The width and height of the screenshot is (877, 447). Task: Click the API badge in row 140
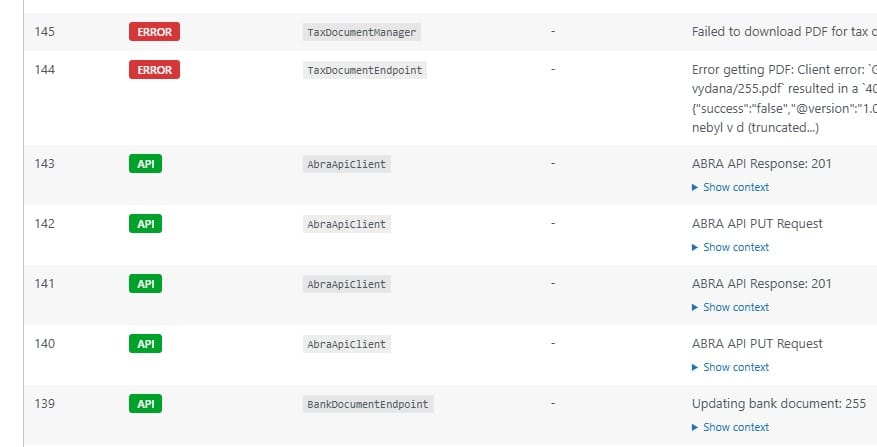145,344
